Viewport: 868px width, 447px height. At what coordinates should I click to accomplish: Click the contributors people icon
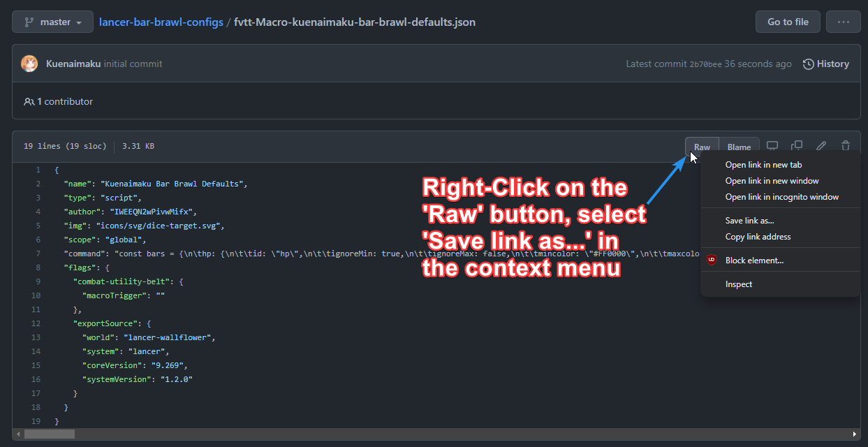(x=29, y=101)
